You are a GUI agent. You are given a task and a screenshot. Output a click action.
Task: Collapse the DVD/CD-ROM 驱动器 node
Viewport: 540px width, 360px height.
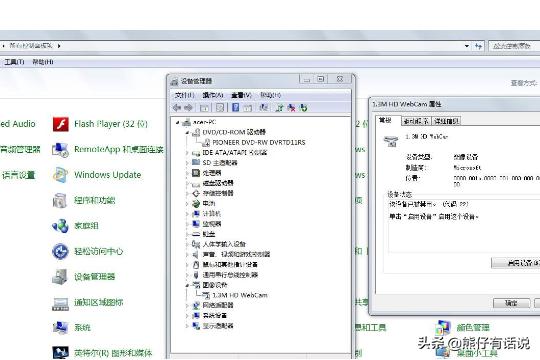(x=187, y=132)
